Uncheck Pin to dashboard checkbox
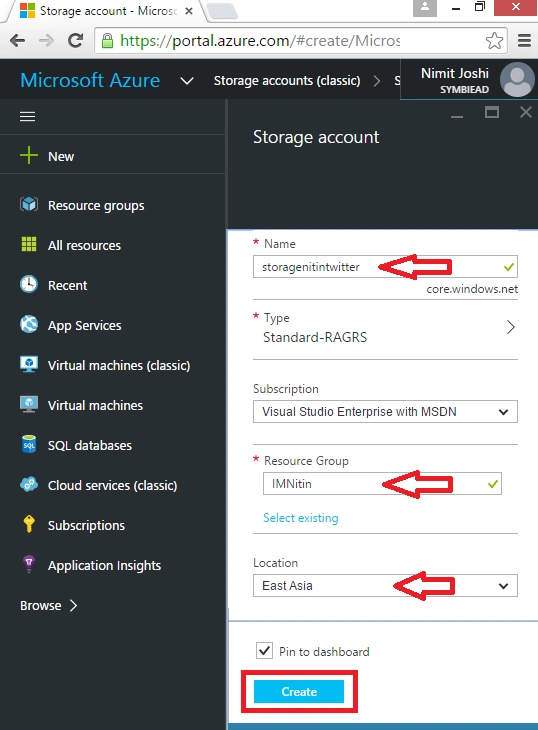Image resolution: width=538 pixels, height=730 pixels. pos(264,650)
